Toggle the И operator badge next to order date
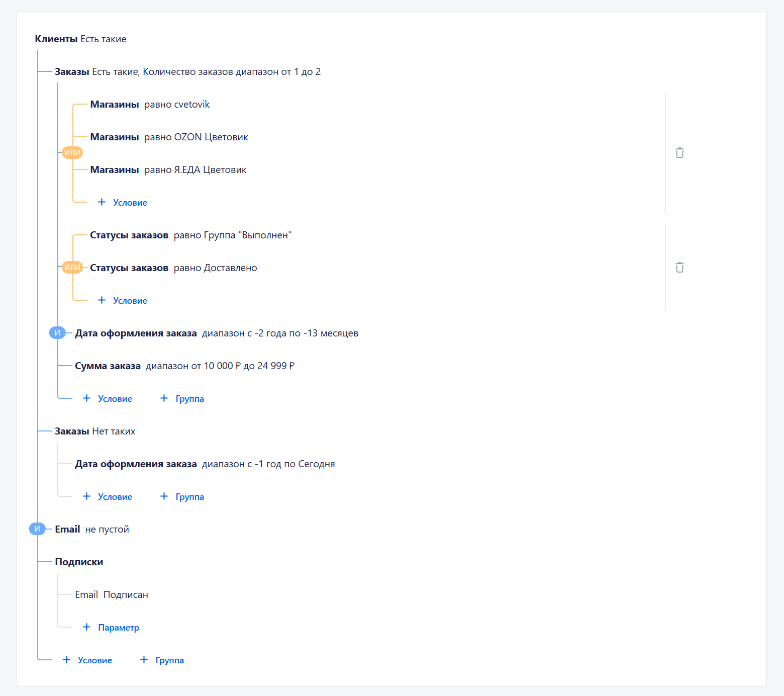The width and height of the screenshot is (784, 696). 57,333
